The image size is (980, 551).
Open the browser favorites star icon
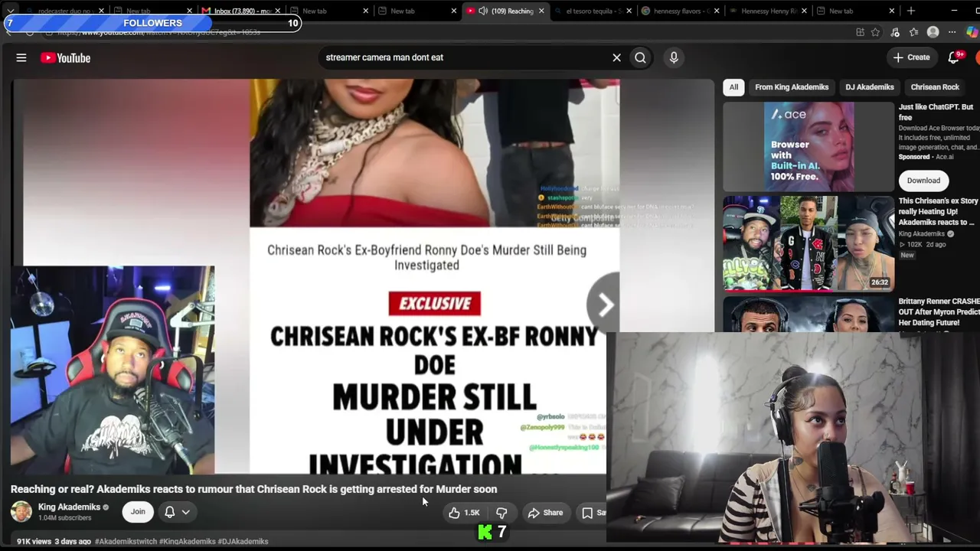(913, 32)
